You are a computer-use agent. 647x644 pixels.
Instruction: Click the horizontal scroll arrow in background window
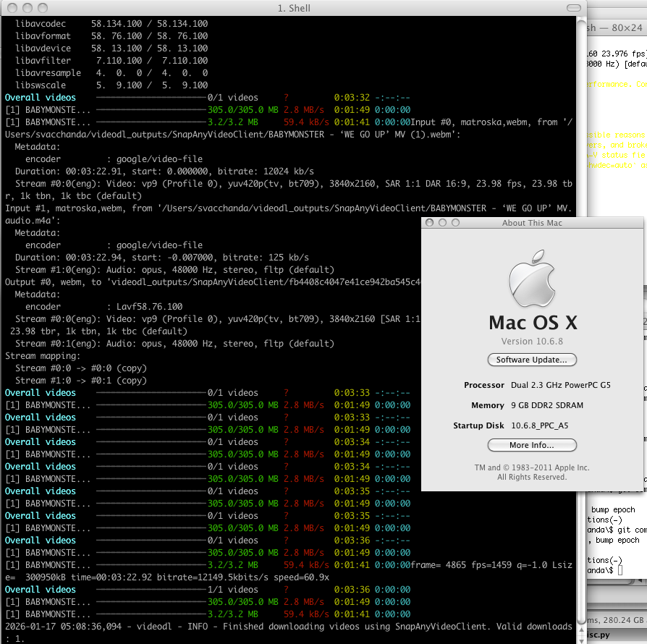(x=640, y=580)
